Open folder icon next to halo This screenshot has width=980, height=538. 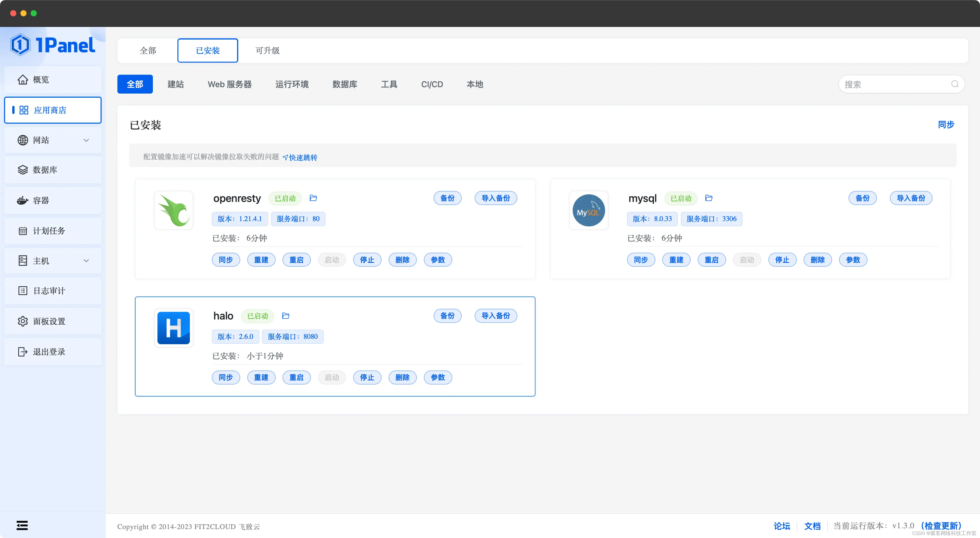(286, 316)
